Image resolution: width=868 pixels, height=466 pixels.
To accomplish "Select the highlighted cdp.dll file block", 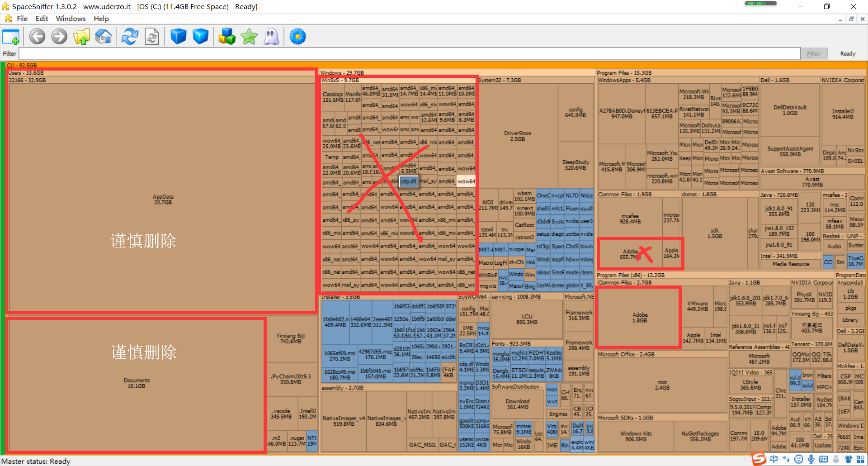I will click(x=408, y=181).
